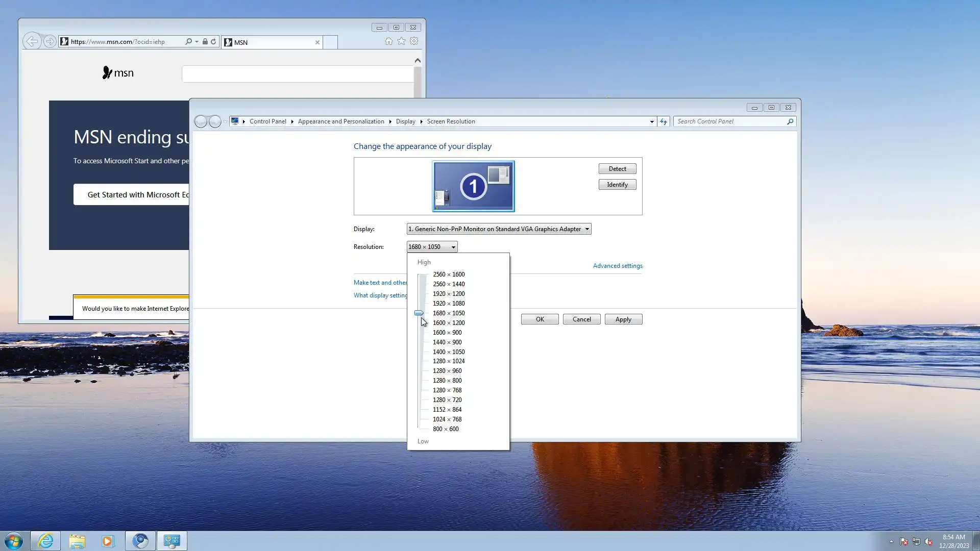980x551 pixels.
Task: Open the IE tools gear icon
Action: click(x=414, y=41)
